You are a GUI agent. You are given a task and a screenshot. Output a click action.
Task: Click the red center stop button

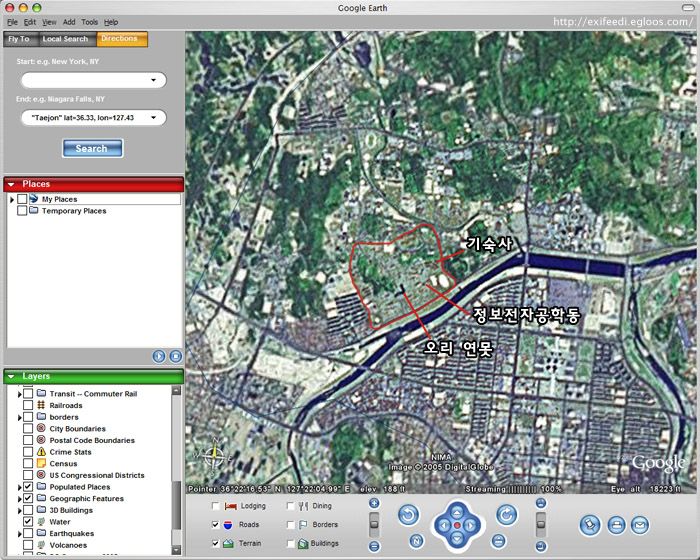click(457, 526)
